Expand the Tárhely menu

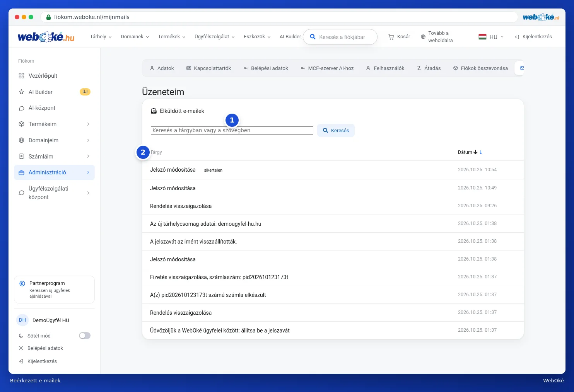(101, 37)
